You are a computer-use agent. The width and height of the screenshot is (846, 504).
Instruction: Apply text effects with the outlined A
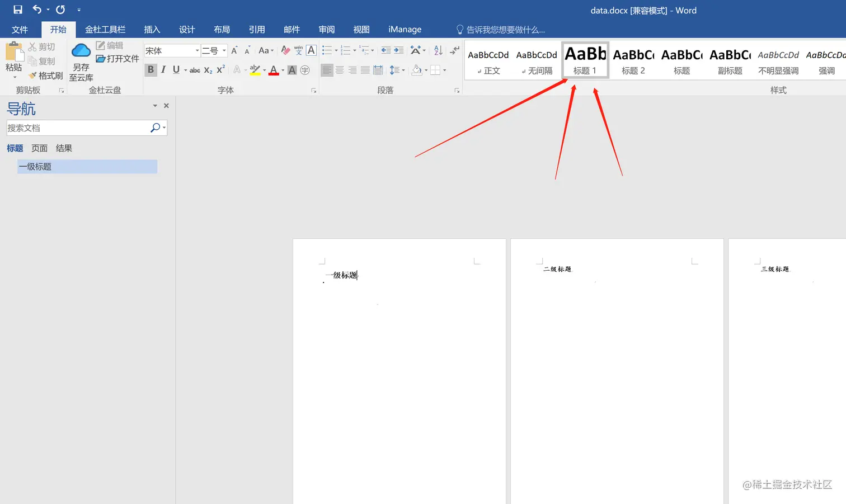[237, 70]
